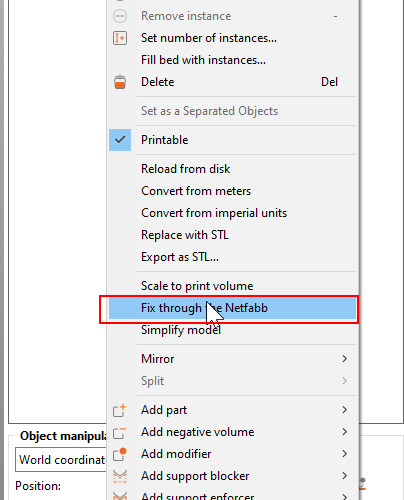Viewport: 404px width, 500px height.
Task: Click the Add part icon
Action: click(120, 410)
